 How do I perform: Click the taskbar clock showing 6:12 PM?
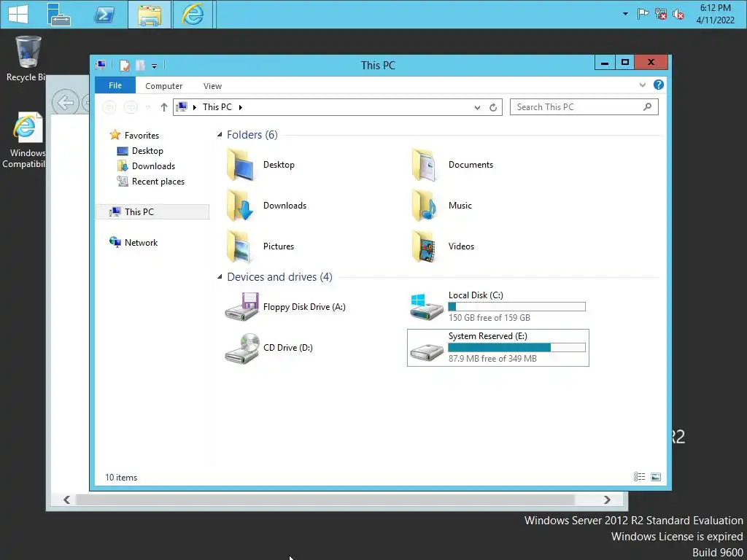pyautogui.click(x=715, y=14)
